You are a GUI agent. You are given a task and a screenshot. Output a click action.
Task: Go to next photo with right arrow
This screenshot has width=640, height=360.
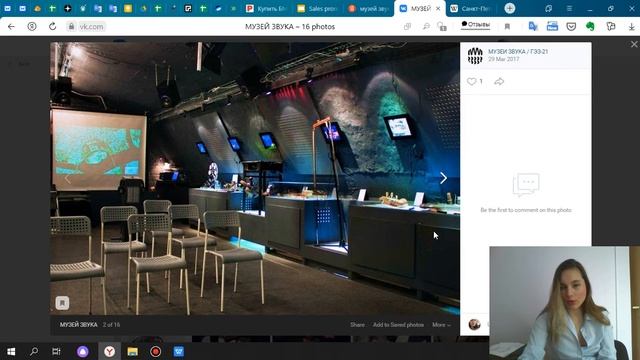(443, 178)
